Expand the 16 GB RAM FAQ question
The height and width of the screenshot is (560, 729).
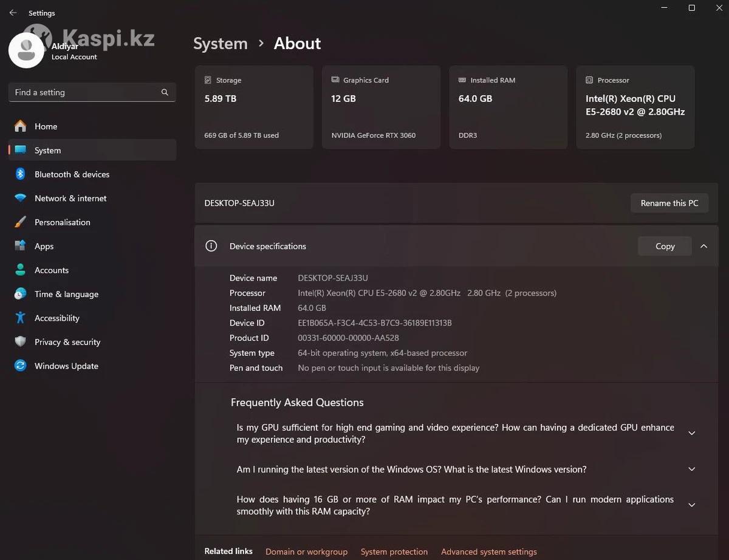(x=691, y=505)
